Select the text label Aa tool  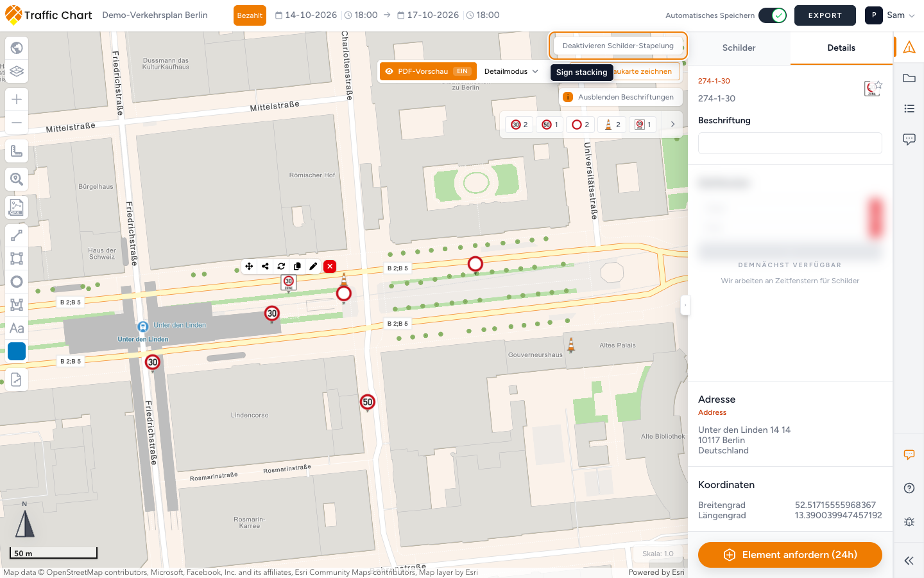tap(17, 328)
